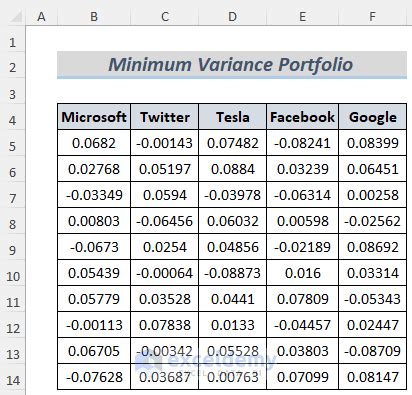412x395 pixels.
Task: Select the Twitter header cell
Action: pyautogui.click(x=165, y=117)
